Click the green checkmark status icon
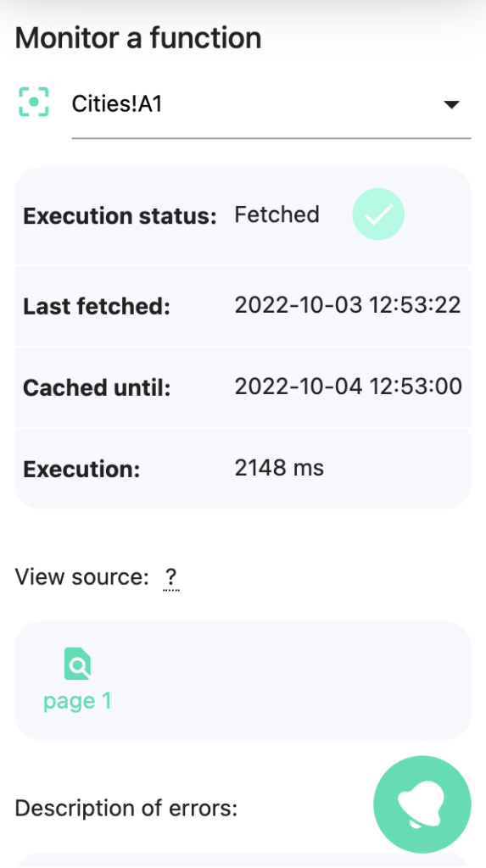 point(378,214)
